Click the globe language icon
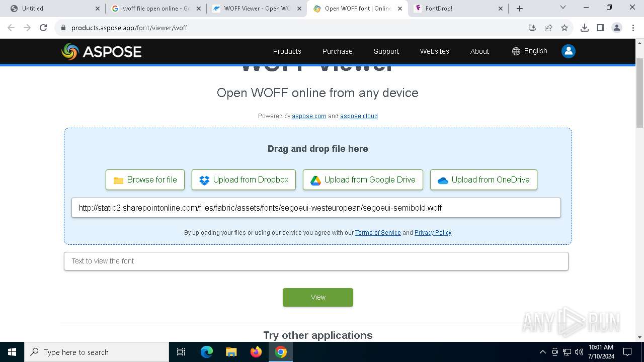 pyautogui.click(x=516, y=51)
